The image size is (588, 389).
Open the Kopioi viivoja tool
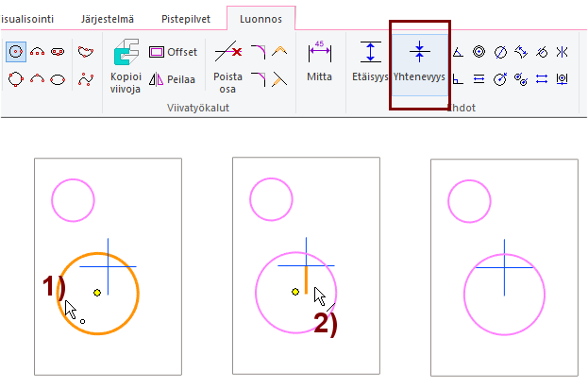(x=126, y=66)
